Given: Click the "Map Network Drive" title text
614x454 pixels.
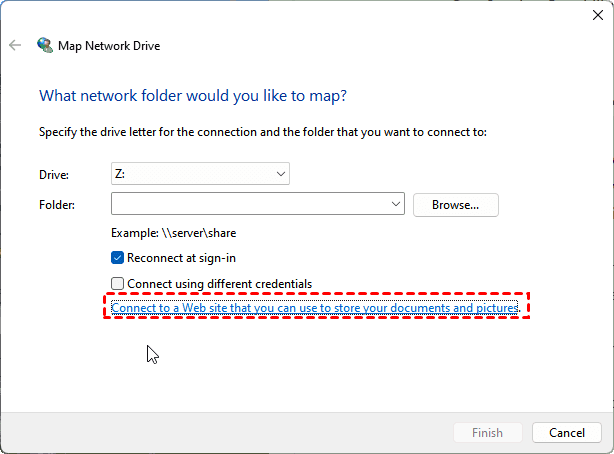Looking at the screenshot, I should pyautogui.click(x=110, y=45).
